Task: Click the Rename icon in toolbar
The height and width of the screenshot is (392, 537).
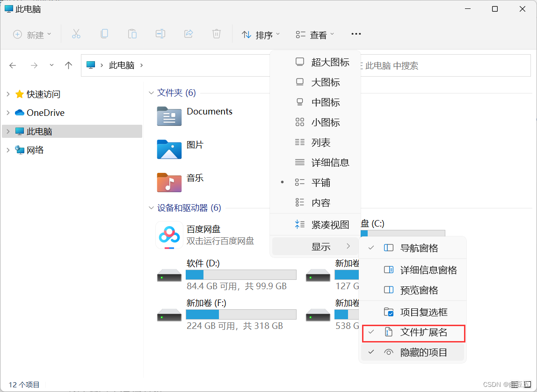Action: click(160, 34)
